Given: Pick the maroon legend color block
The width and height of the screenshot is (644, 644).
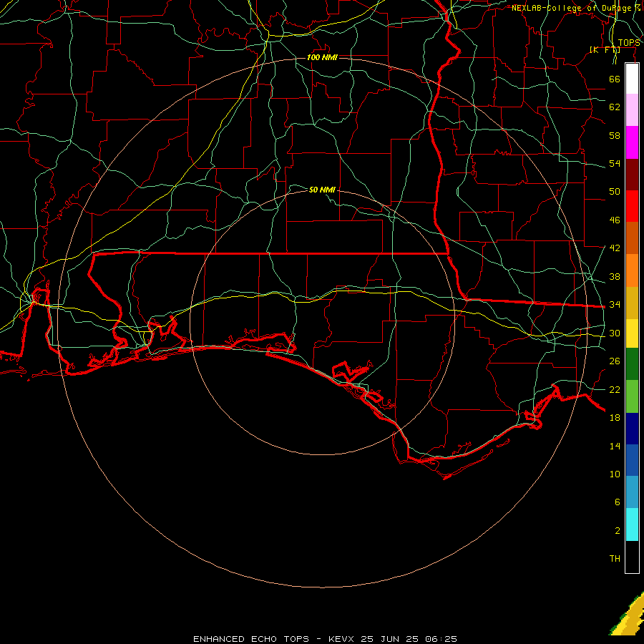Looking at the screenshot, I should coord(632,174).
